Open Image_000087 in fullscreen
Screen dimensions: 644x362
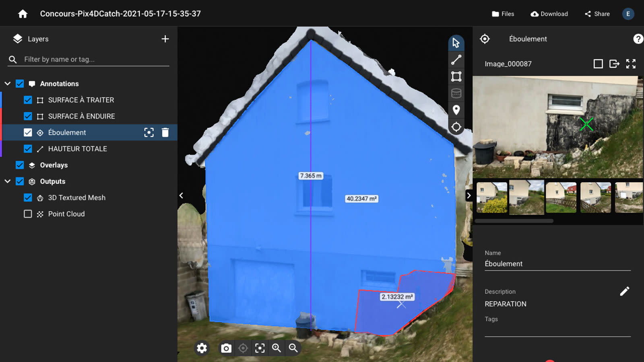[x=631, y=64]
